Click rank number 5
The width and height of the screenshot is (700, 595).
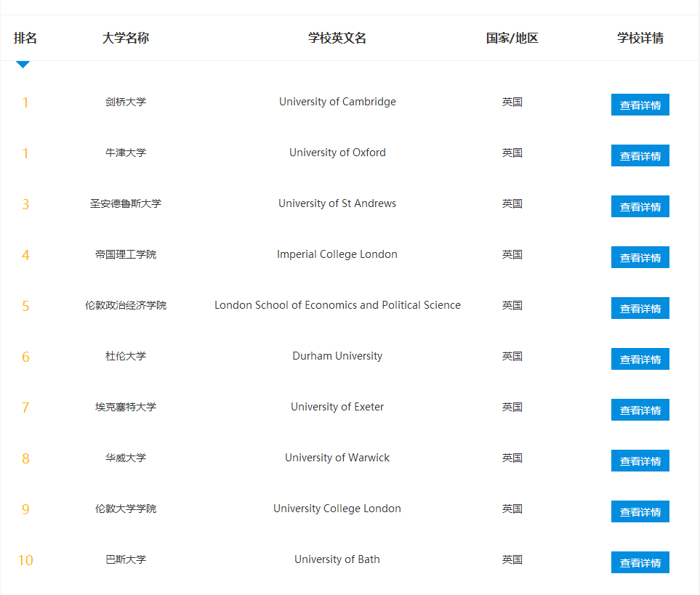[x=25, y=306]
